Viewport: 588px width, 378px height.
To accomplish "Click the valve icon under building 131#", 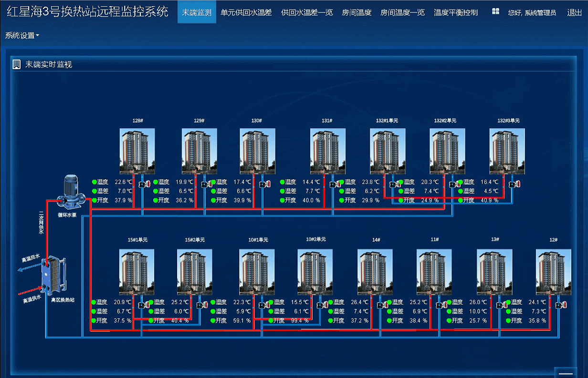I will 335,184.
